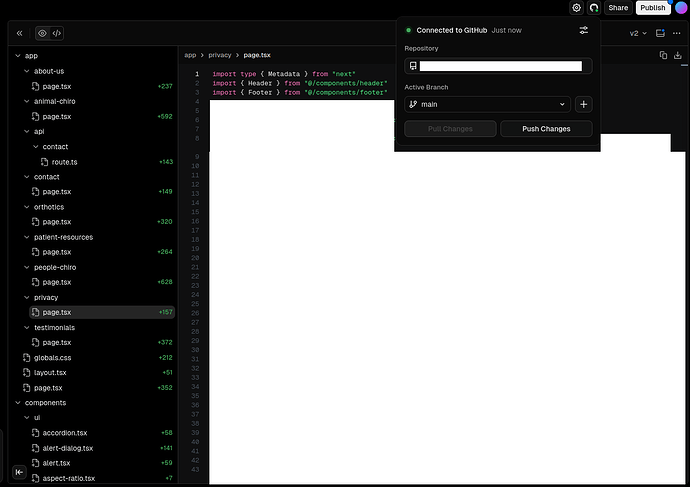Open the route.ts file

(64, 162)
